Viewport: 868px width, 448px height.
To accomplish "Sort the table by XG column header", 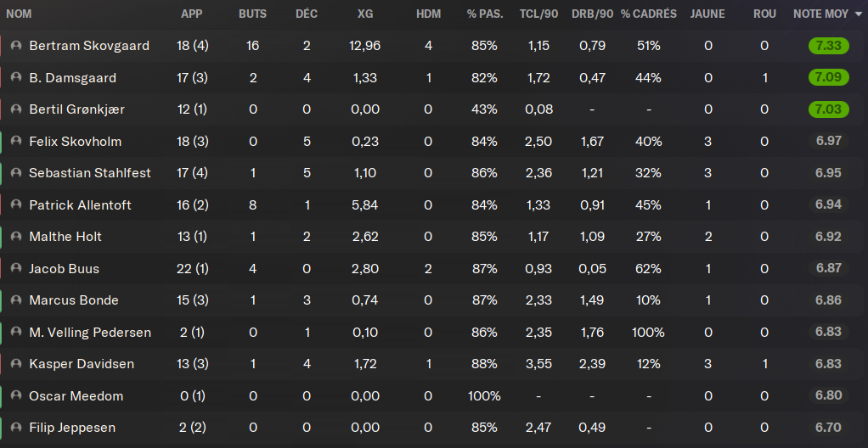I will click(x=365, y=14).
